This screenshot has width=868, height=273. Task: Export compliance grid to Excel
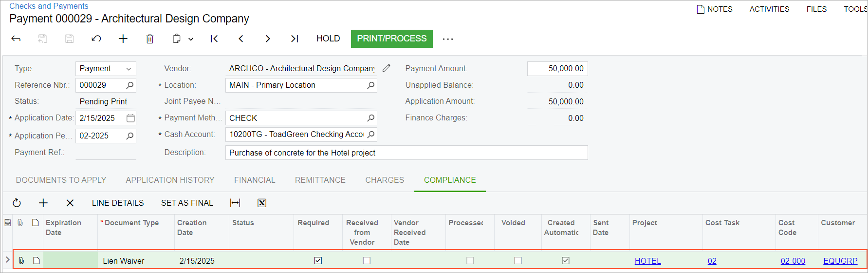tap(262, 203)
